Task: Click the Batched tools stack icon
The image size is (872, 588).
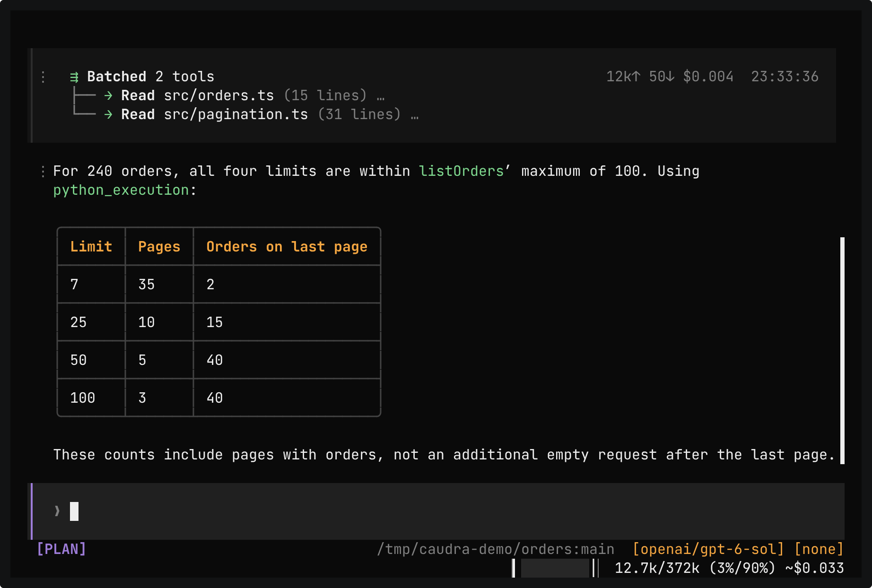Action: point(74,77)
